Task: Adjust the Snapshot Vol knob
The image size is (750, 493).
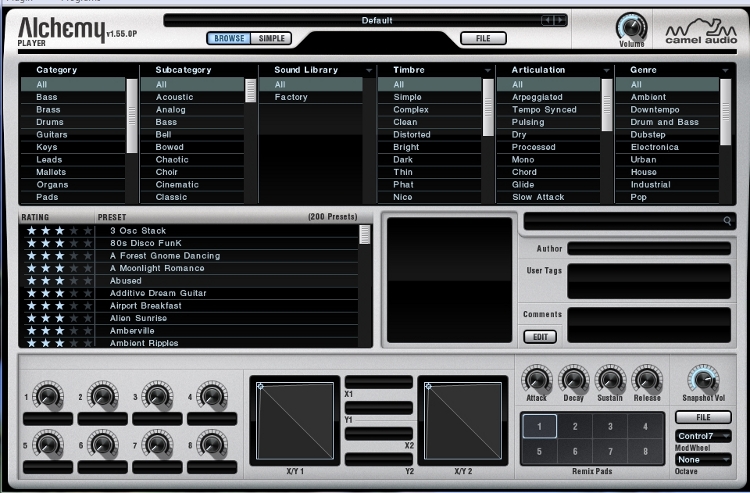Action: click(703, 379)
